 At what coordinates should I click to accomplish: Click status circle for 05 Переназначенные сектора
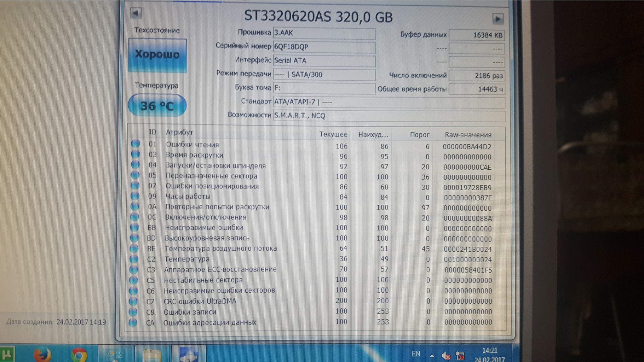(135, 175)
